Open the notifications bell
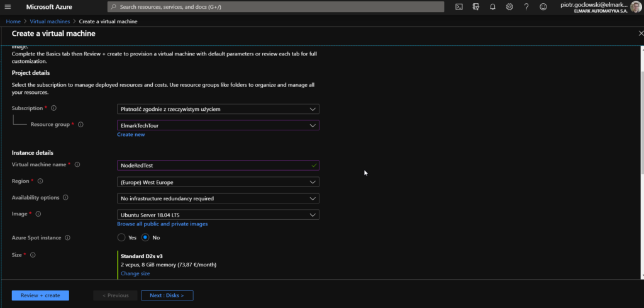The width and height of the screenshot is (644, 308). coord(493,7)
